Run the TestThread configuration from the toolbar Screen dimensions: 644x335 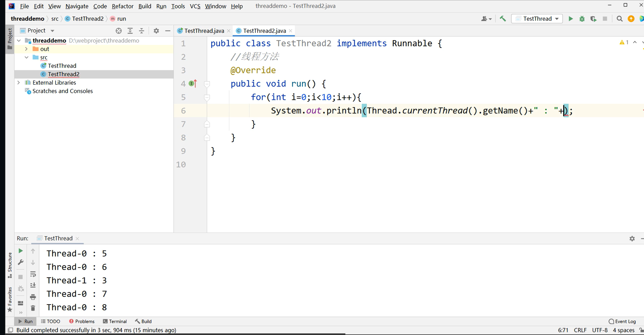coord(570,19)
